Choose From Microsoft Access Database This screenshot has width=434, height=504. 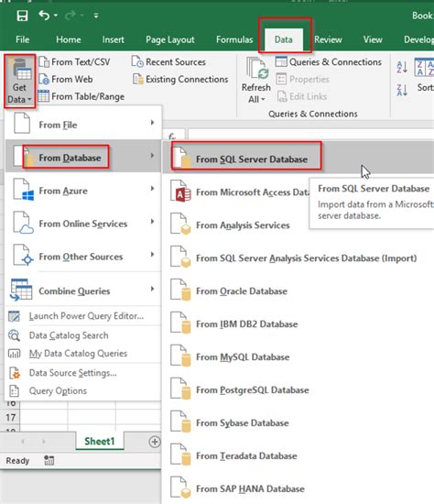[x=236, y=192]
